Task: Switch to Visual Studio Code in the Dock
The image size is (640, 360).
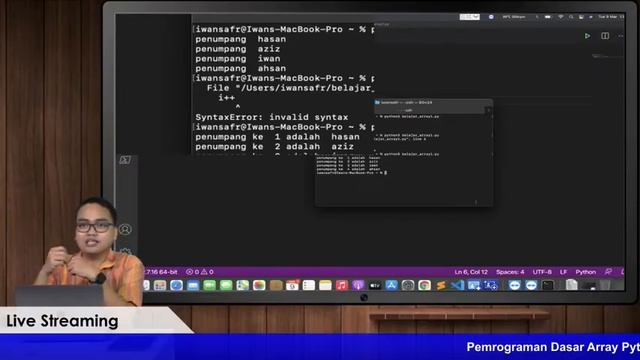Action: [x=457, y=285]
